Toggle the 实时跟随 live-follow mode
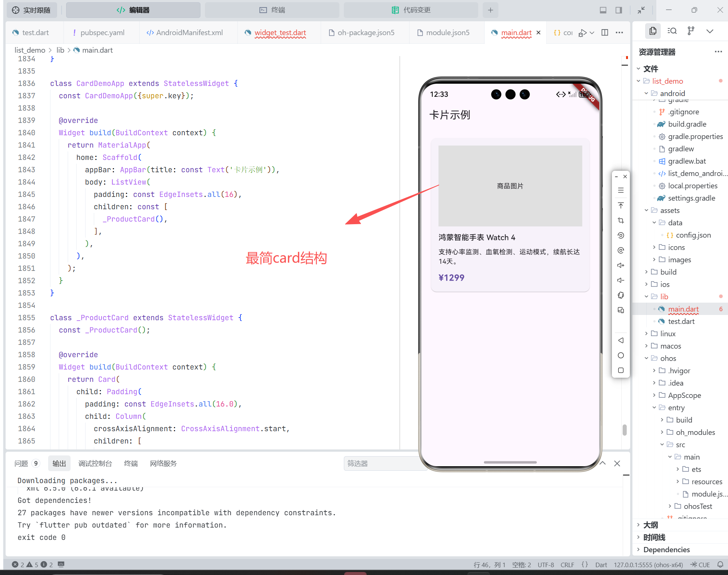Image resolution: width=728 pixels, height=575 pixels. (32, 10)
